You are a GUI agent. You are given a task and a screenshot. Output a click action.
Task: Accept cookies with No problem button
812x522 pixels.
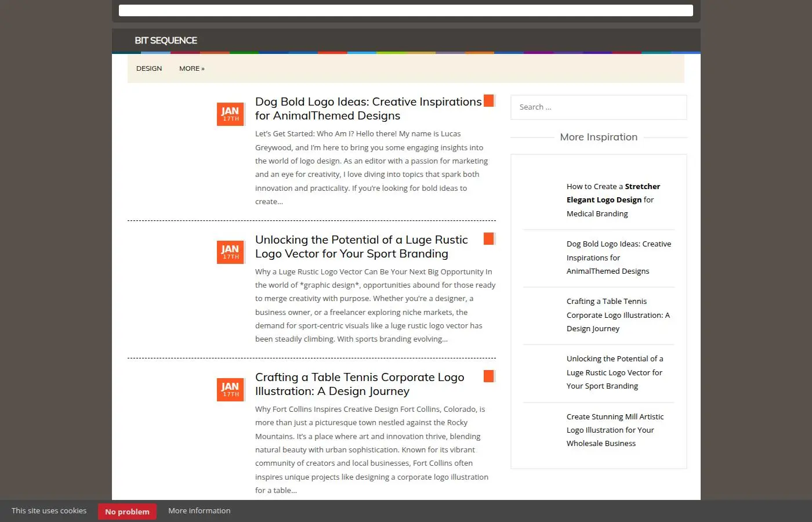[x=127, y=512]
